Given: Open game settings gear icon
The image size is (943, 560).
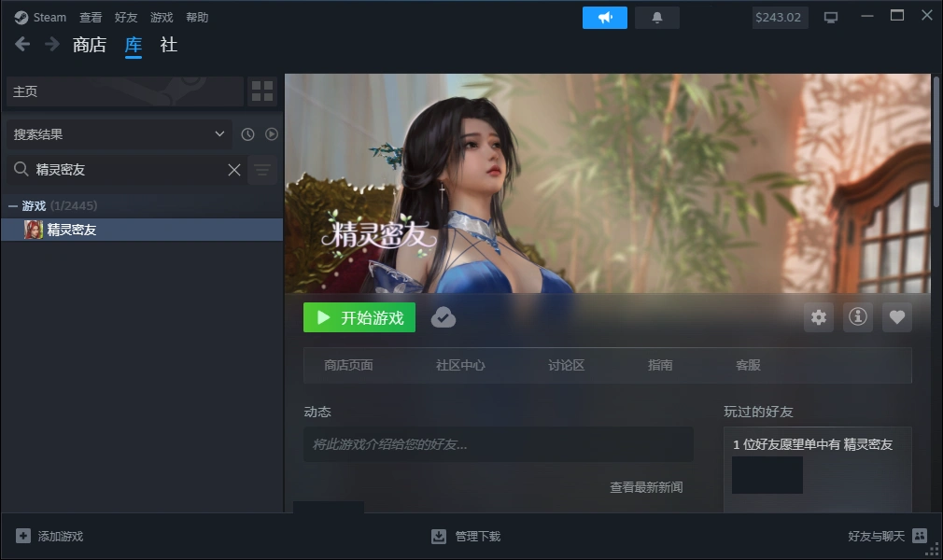Looking at the screenshot, I should coord(819,317).
